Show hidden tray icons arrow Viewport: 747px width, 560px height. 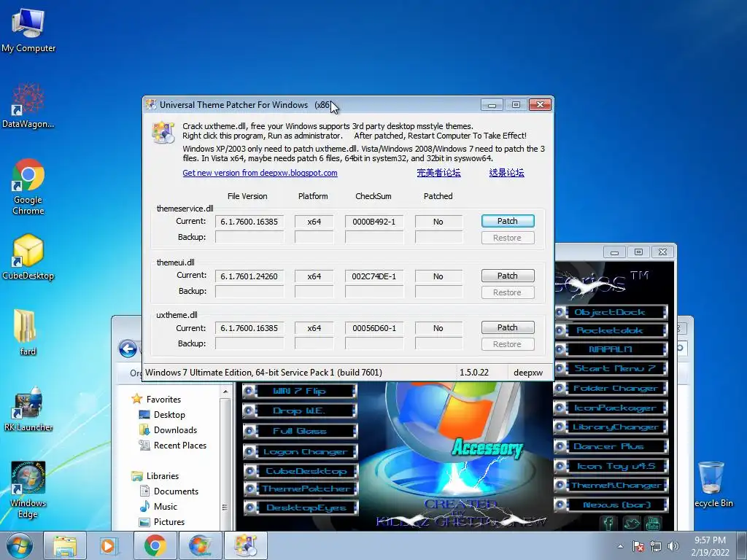tap(620, 546)
